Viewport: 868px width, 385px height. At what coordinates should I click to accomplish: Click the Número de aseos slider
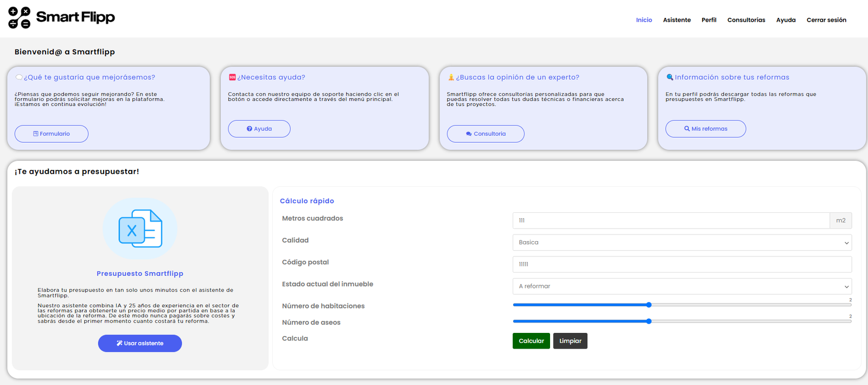point(682,321)
